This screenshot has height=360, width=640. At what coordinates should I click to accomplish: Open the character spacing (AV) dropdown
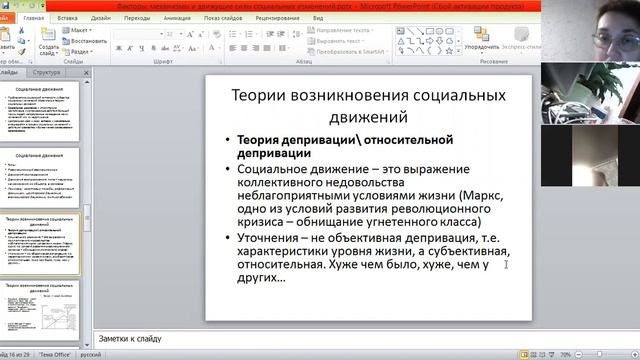(x=178, y=48)
